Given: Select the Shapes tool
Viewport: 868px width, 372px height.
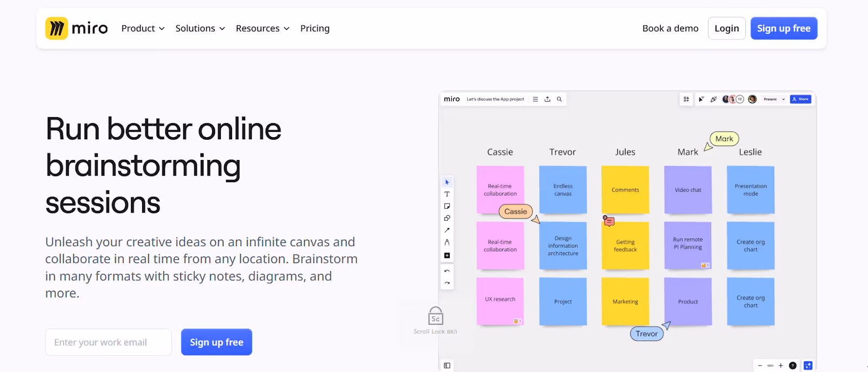Looking at the screenshot, I should (447, 218).
